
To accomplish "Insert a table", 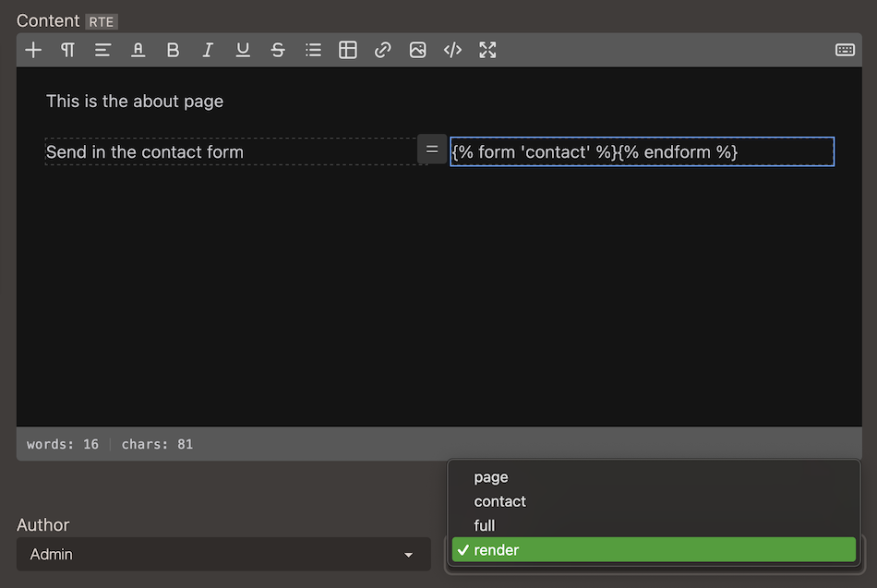I will tap(348, 50).
